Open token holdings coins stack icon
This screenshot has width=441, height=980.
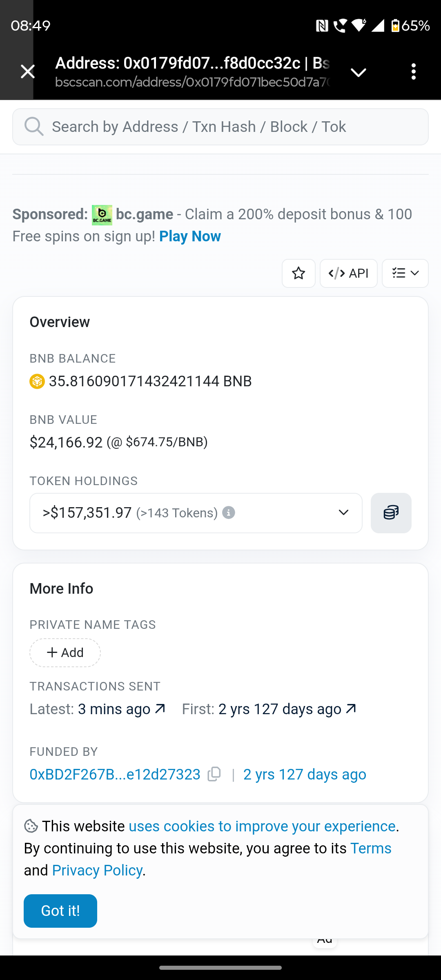(x=391, y=513)
